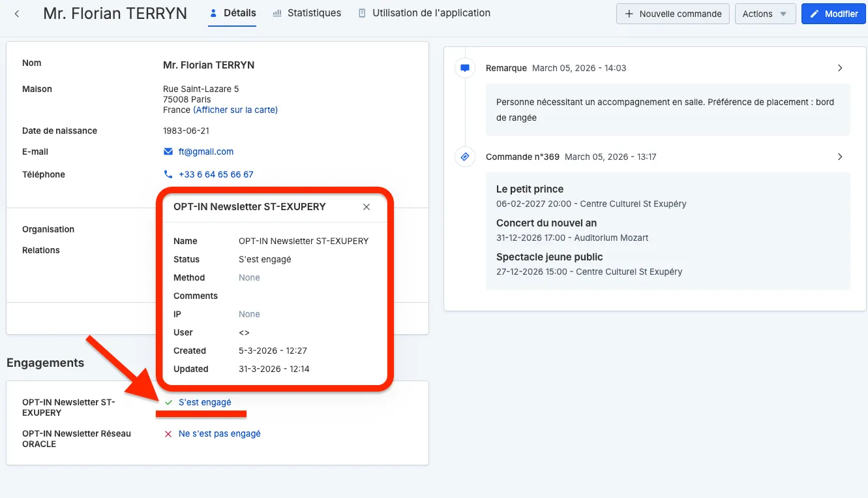
Task: Click the Updated date 31-3-2026 - 12:14
Action: pos(274,369)
